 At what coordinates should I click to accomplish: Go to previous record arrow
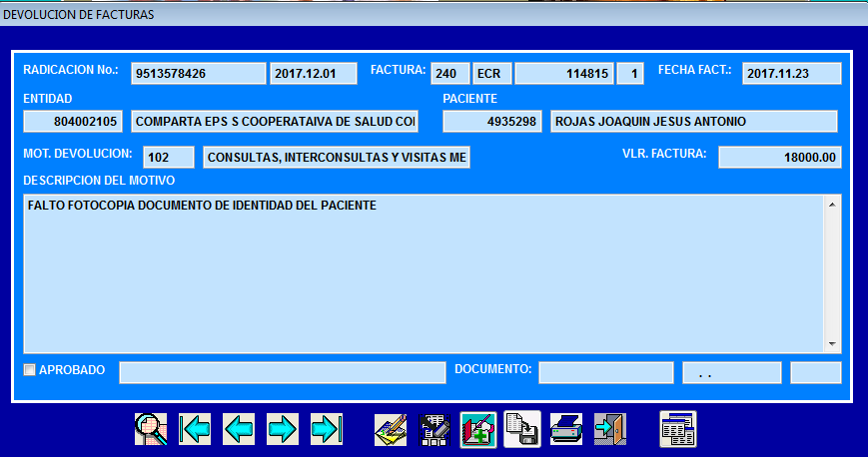[239, 429]
